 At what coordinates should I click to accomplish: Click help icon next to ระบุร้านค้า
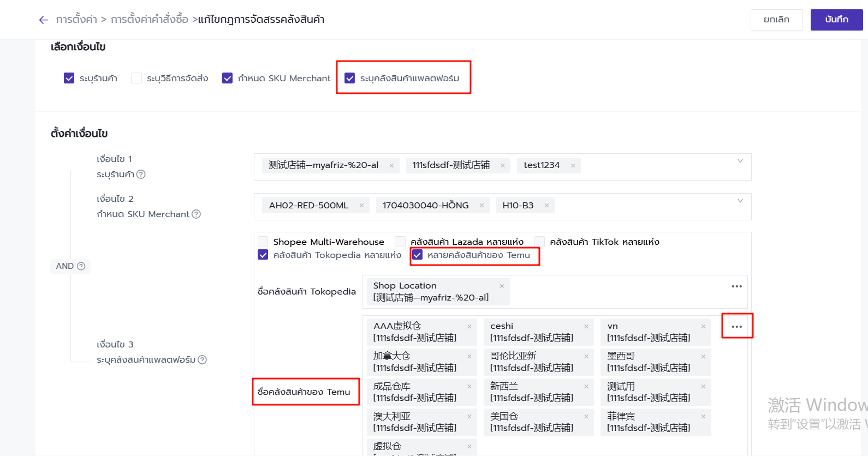(141, 175)
